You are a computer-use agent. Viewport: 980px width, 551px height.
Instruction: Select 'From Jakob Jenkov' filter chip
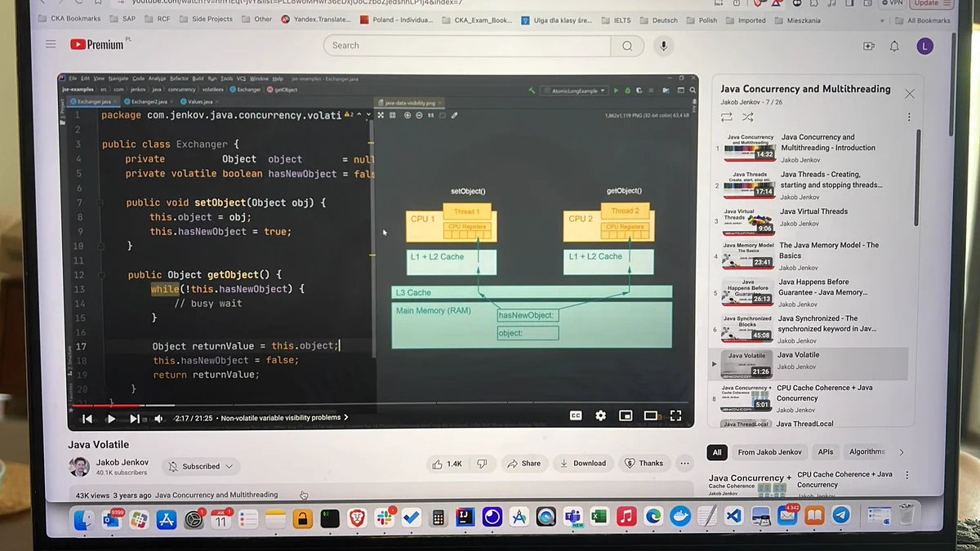point(770,451)
